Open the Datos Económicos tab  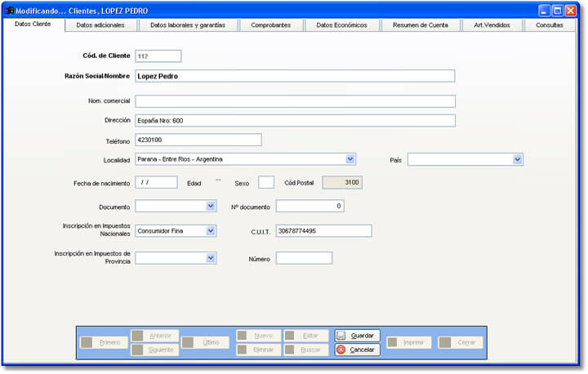(x=341, y=25)
